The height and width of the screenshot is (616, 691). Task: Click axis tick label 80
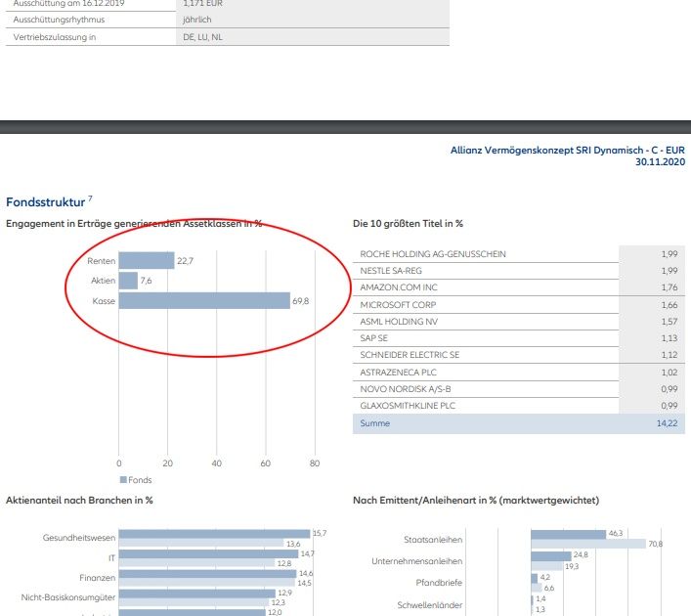point(315,463)
